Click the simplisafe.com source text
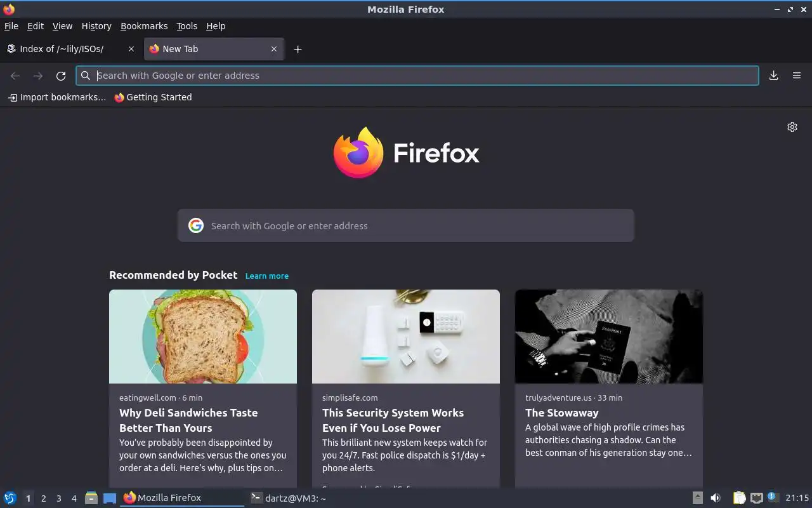812x508 pixels. 350,398
